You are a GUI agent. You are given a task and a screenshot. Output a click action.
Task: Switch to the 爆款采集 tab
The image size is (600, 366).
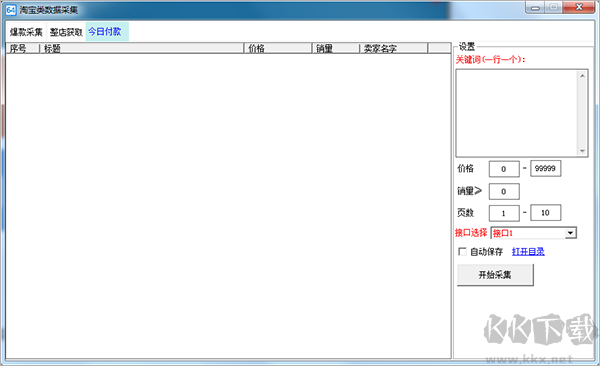click(26, 32)
